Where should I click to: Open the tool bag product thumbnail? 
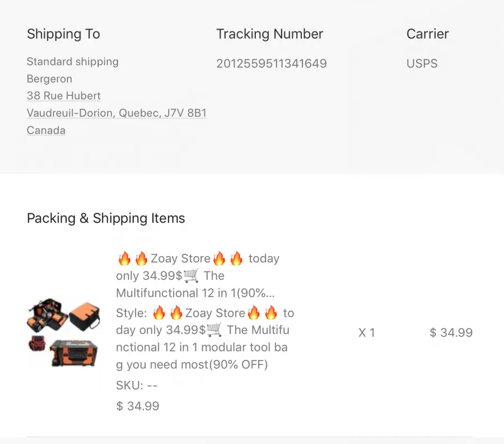63,332
